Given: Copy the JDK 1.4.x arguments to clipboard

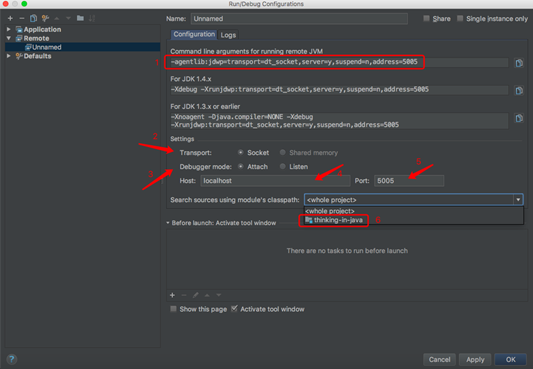Looking at the screenshot, I should click(x=519, y=90).
